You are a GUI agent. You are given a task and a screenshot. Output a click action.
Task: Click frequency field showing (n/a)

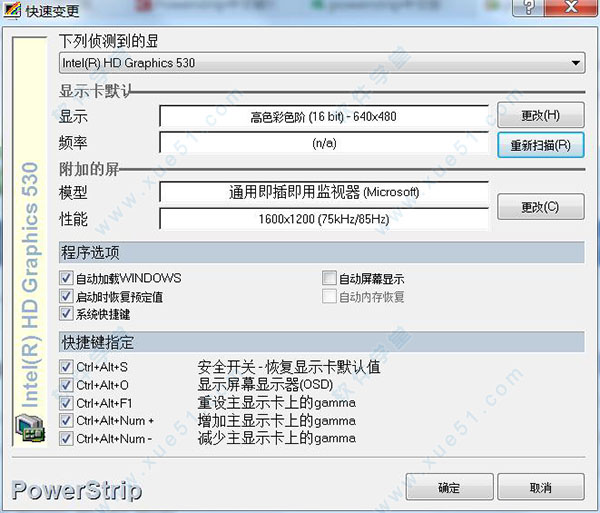pos(324,143)
